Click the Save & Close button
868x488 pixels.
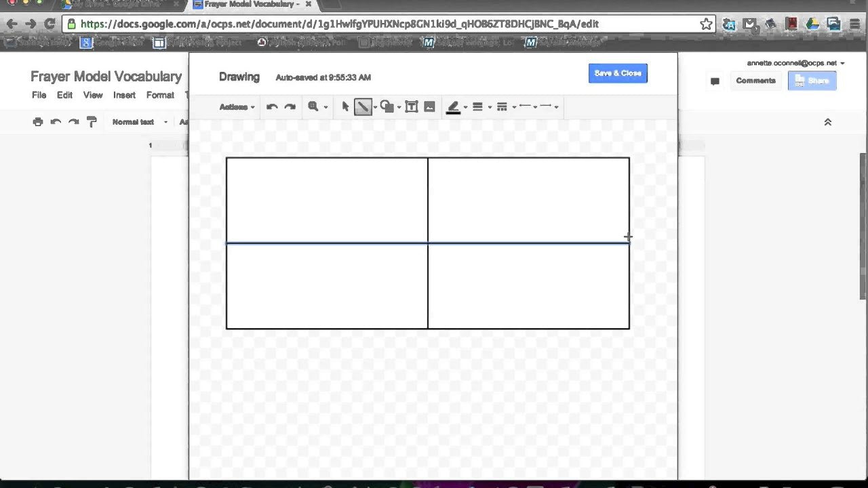[x=618, y=73]
